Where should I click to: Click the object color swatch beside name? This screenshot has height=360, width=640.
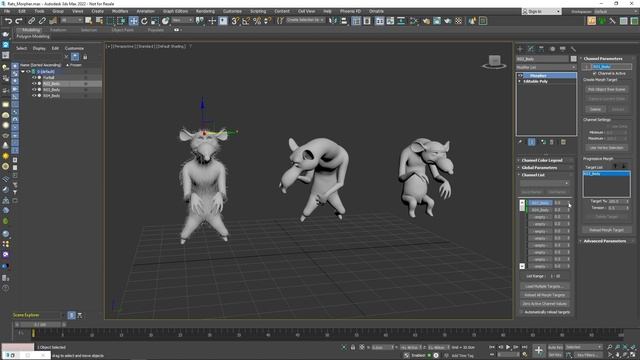pos(573,59)
